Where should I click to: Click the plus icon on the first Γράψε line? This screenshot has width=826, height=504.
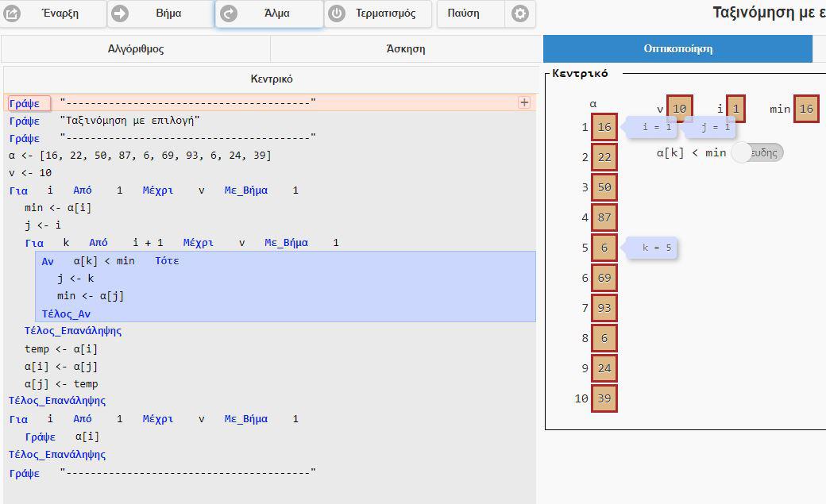click(x=524, y=102)
